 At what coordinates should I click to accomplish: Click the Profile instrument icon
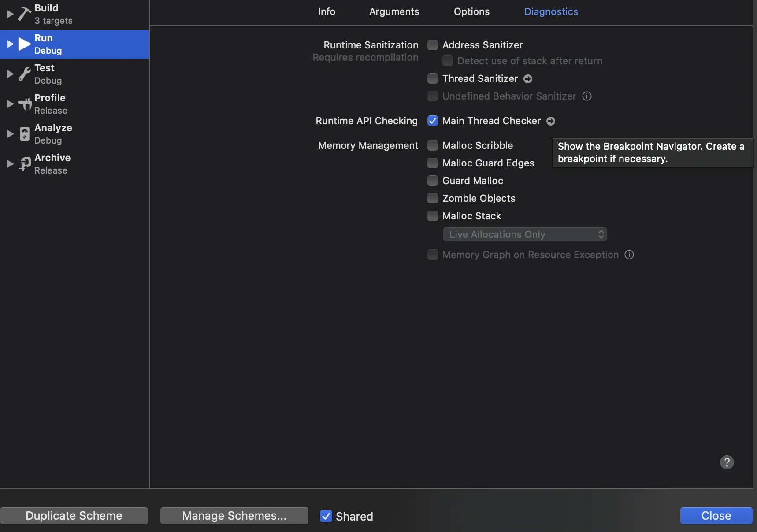click(x=25, y=104)
